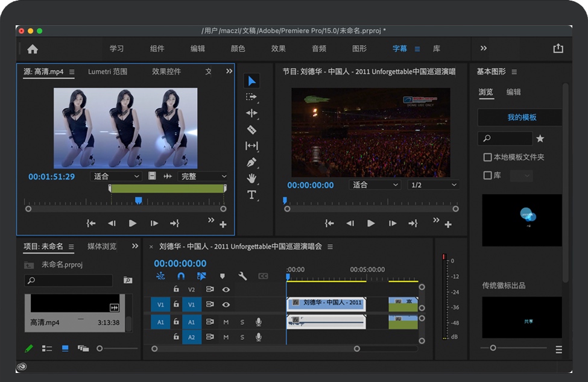Viewport: 588px width, 382px height.
Task: Select the Pen tool
Action: 251,162
